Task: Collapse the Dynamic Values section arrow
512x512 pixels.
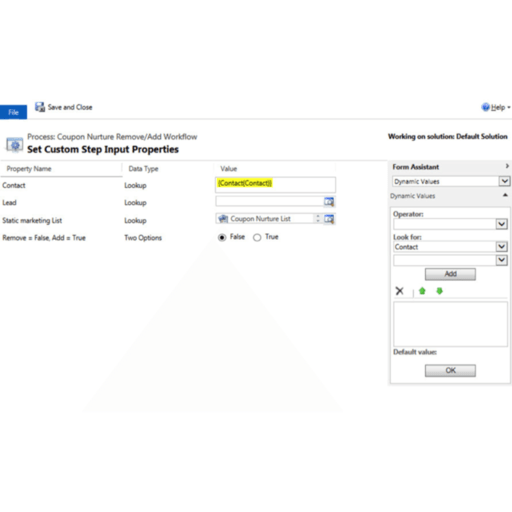Action: pyautogui.click(x=505, y=195)
